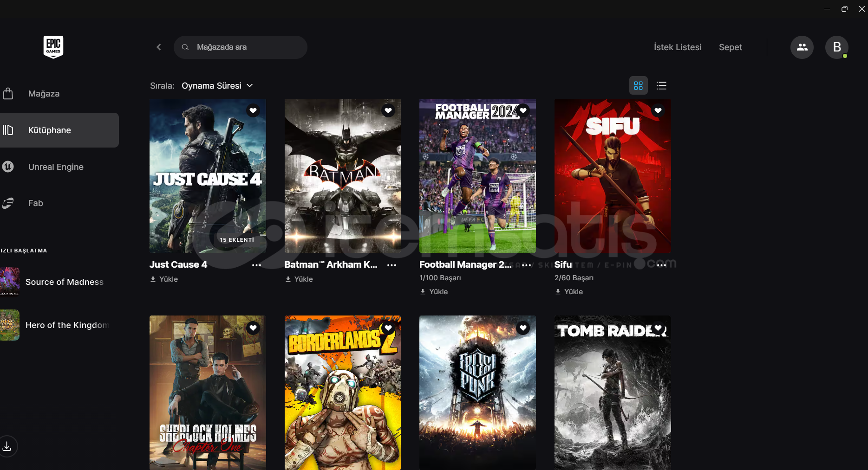Launch Source of Madness from quick launch
This screenshot has height=470, width=868.
(x=55, y=282)
